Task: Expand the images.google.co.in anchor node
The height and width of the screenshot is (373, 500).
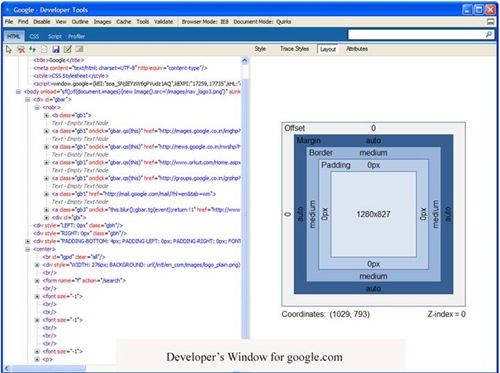Action: click(x=47, y=131)
